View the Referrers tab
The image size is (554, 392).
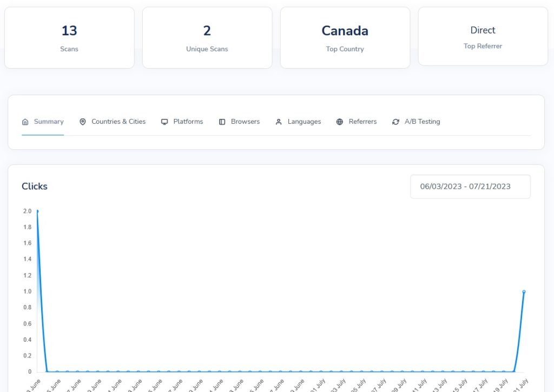point(357,122)
